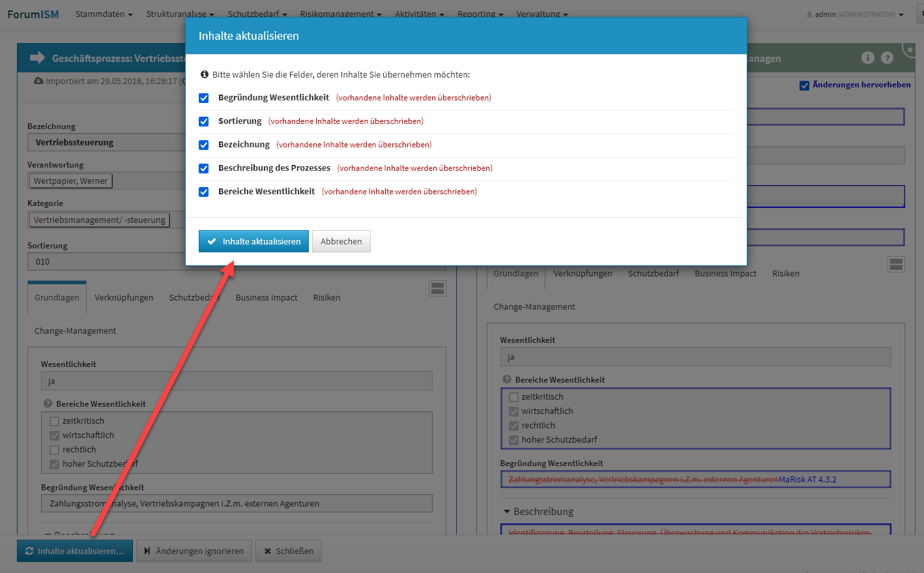
Task: Click help icon beside right Bereiche Wesentlichkeit
Action: pos(506,379)
